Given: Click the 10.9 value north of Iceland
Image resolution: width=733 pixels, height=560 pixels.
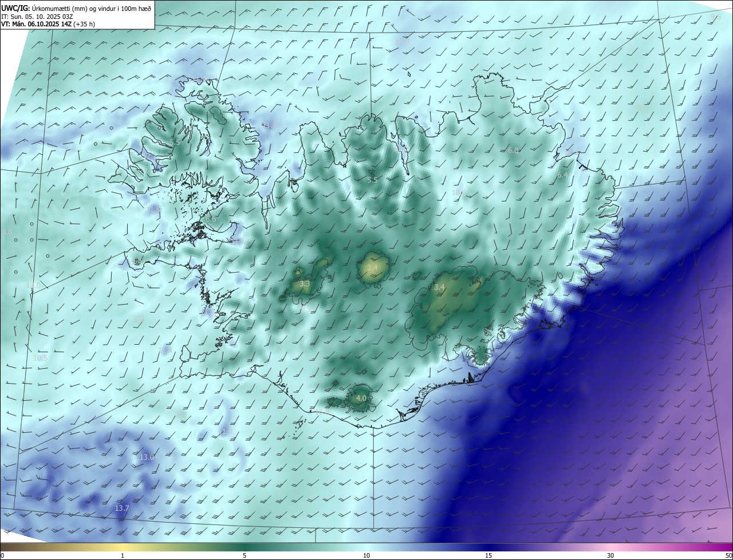Looking at the screenshot, I should coord(402,42).
